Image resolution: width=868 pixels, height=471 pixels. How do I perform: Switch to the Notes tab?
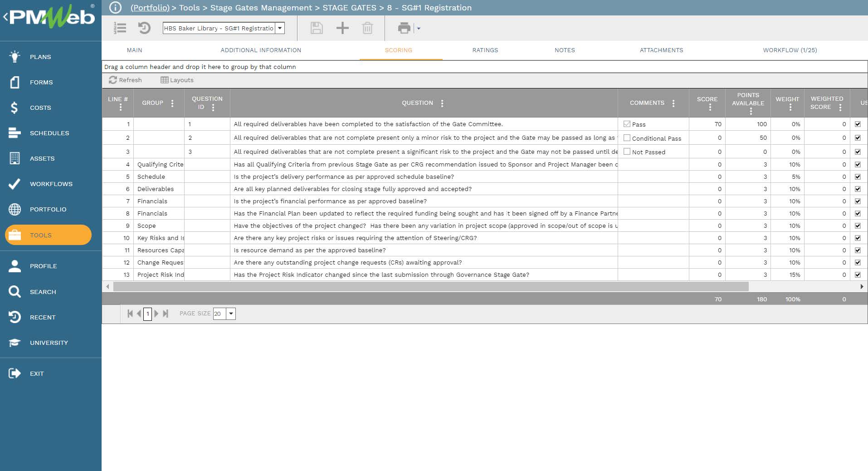tap(565, 50)
